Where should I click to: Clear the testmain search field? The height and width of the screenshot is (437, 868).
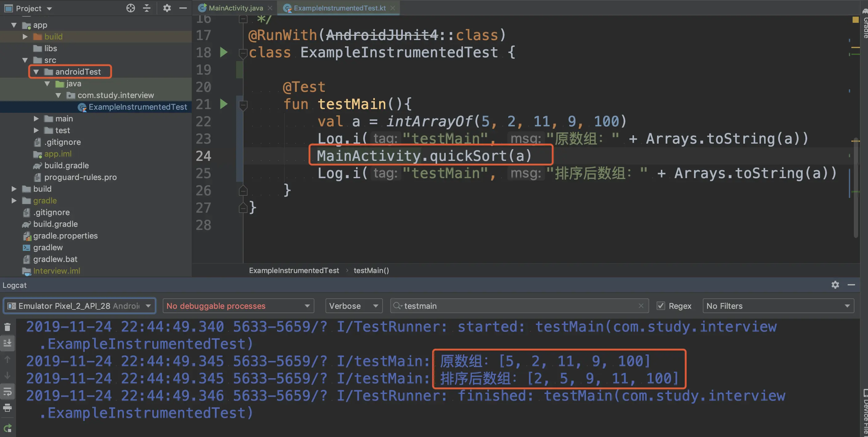(641, 306)
